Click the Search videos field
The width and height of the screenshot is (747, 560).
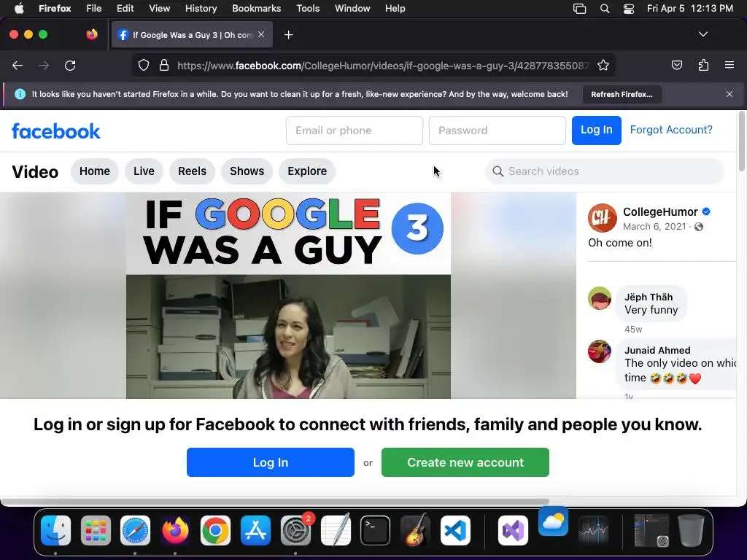point(605,171)
